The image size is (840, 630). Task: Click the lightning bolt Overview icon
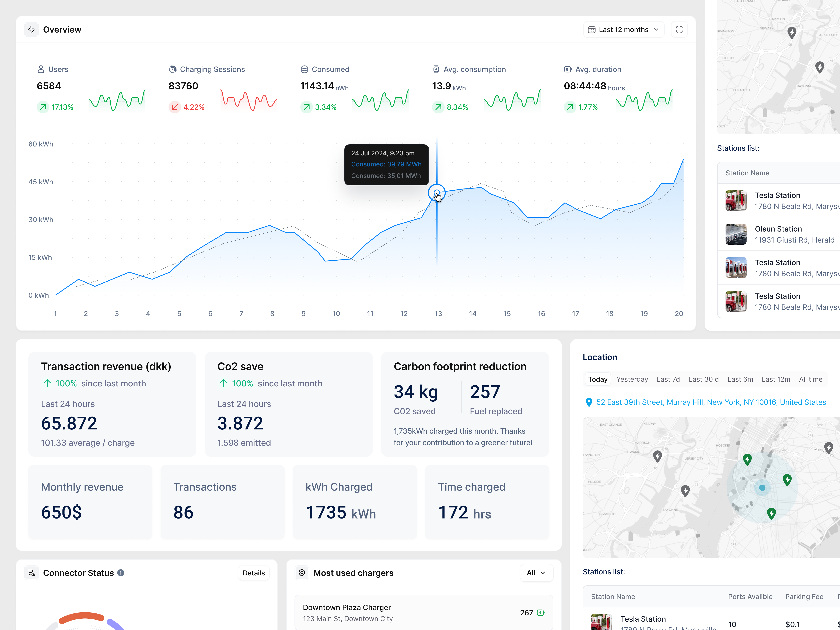point(31,30)
